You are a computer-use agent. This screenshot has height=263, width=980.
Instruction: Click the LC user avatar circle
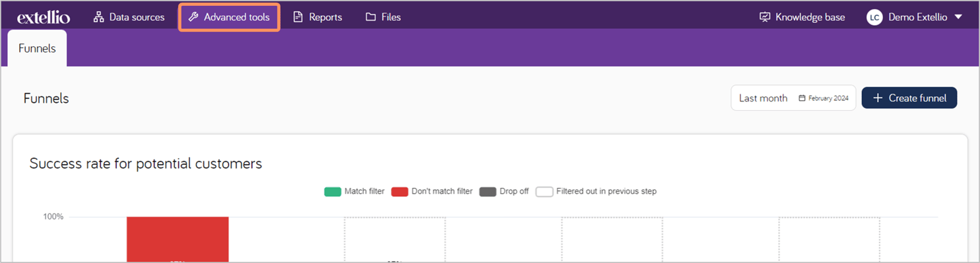tap(874, 18)
